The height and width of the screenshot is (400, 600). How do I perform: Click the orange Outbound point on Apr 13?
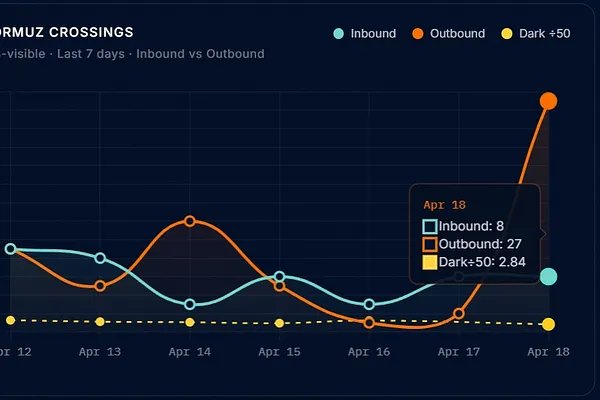(100, 287)
